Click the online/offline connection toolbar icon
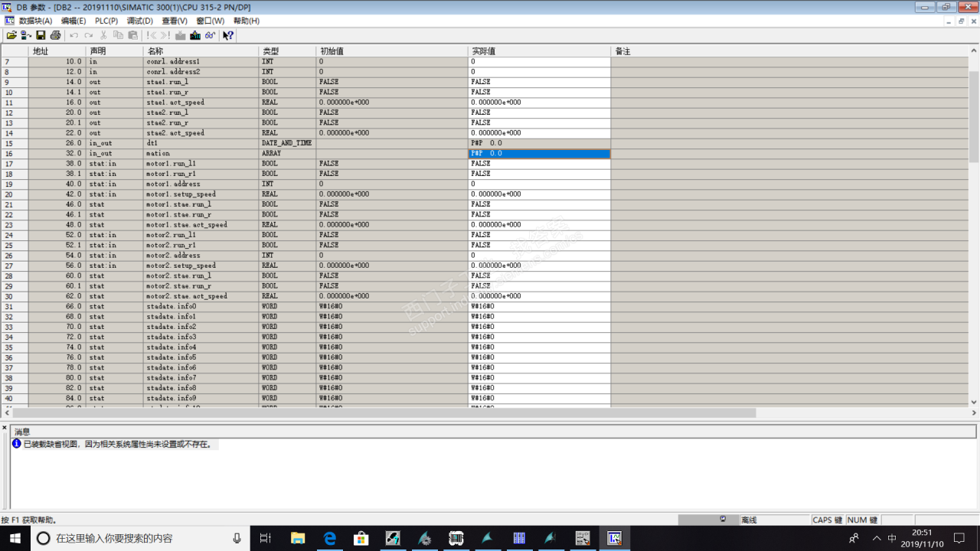 (x=26, y=35)
